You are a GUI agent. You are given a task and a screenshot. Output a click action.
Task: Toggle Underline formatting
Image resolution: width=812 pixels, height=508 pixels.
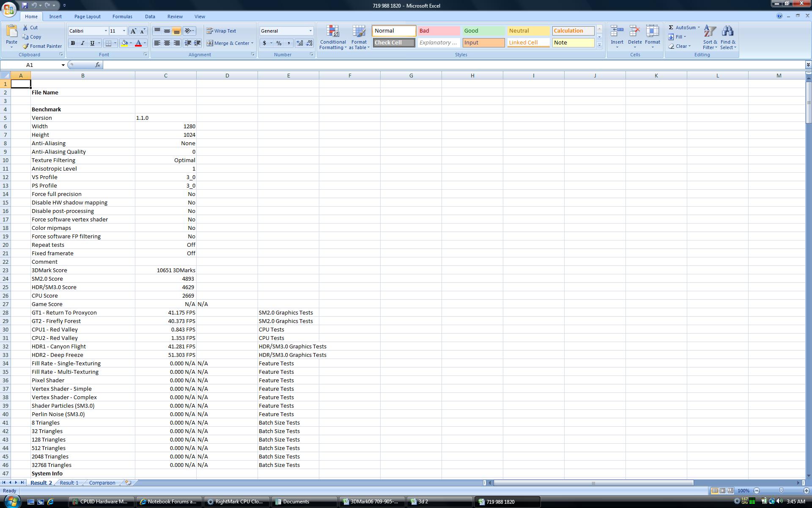coord(92,43)
